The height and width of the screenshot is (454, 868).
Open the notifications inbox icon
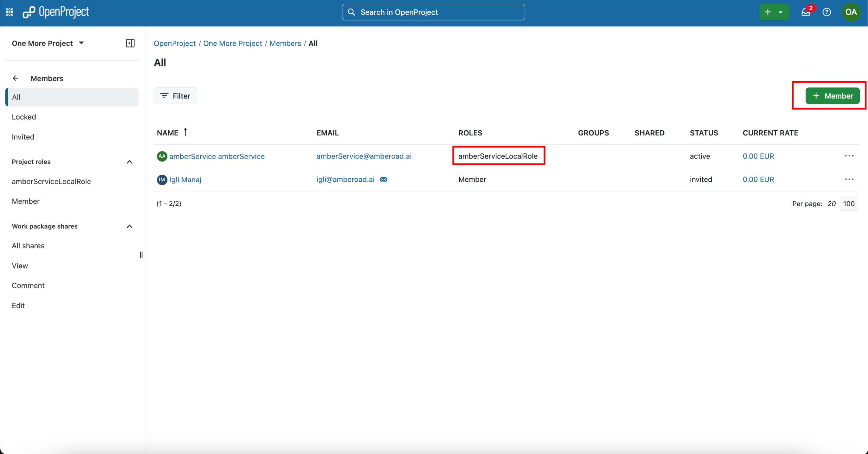coord(806,12)
